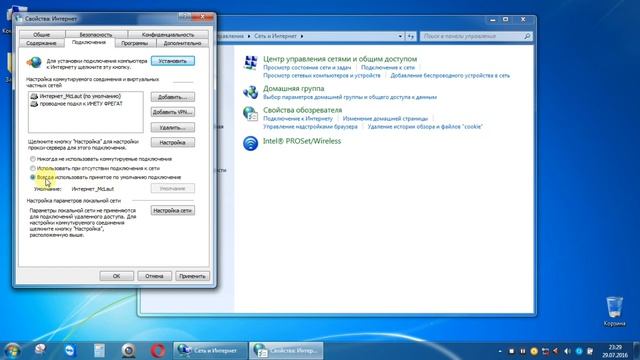Open 'Управление надстройками браузера' link

pos(310,127)
